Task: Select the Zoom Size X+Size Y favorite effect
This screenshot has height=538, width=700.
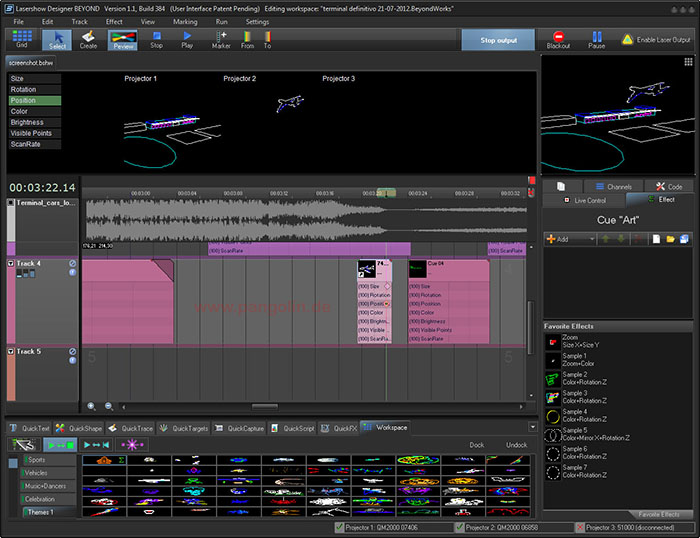Action: [618, 342]
